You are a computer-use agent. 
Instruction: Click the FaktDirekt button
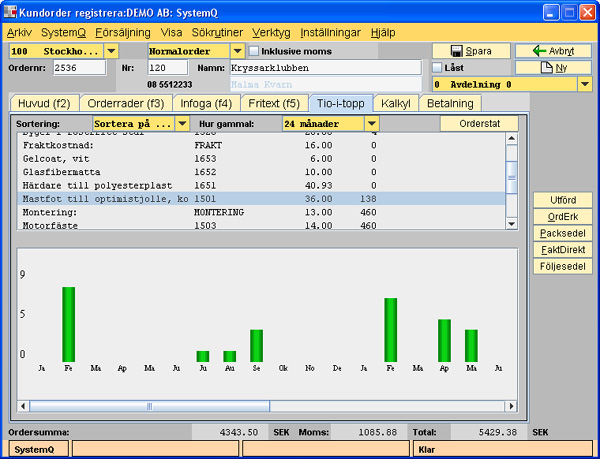point(563,250)
